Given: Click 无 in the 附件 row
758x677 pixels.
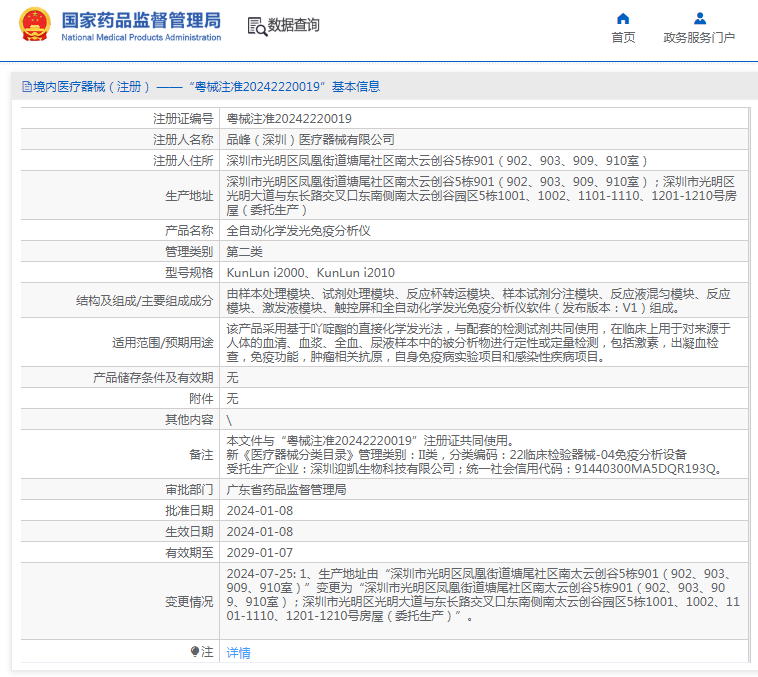Looking at the screenshot, I should (x=232, y=398).
